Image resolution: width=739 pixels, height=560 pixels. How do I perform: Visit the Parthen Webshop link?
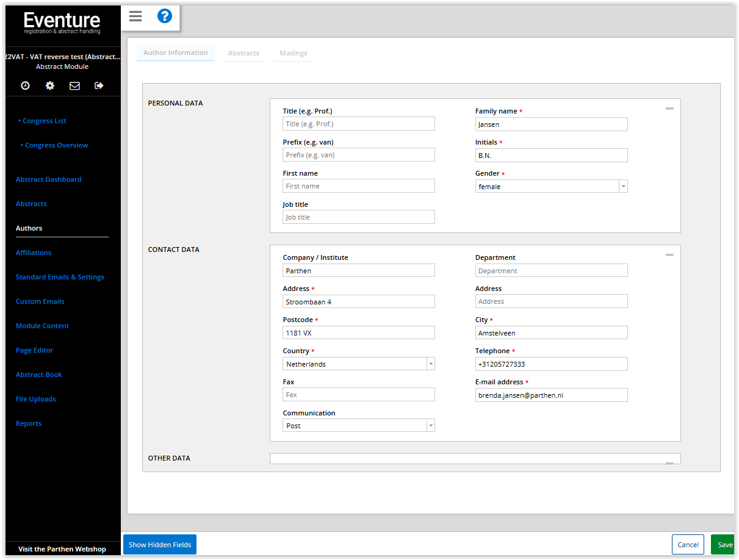(62, 549)
